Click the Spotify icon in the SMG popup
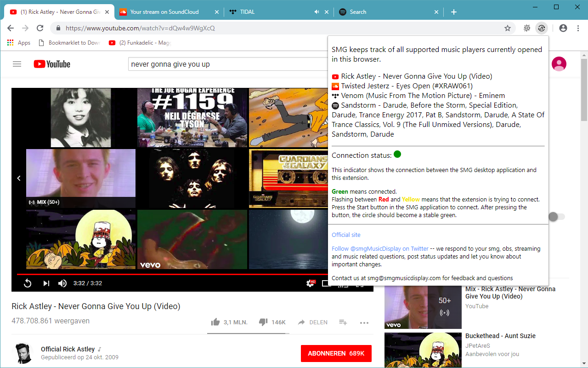Viewport: 588px width, 368px height. (335, 105)
